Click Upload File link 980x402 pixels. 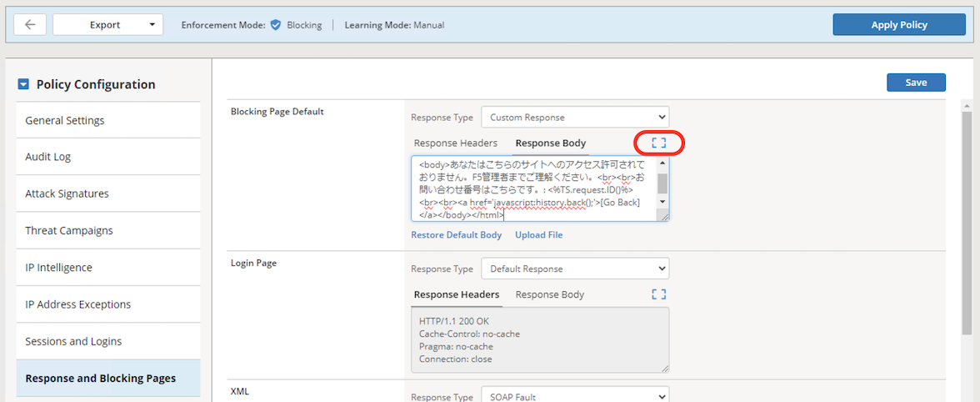538,235
